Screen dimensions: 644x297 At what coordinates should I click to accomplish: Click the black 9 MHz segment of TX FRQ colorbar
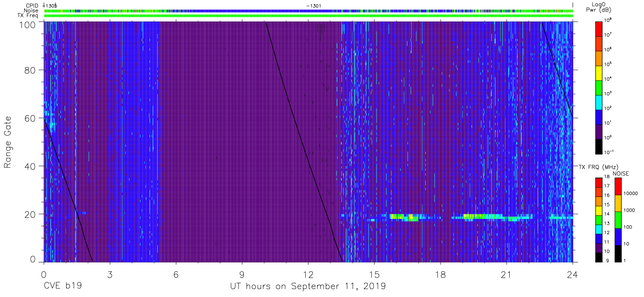(599, 257)
